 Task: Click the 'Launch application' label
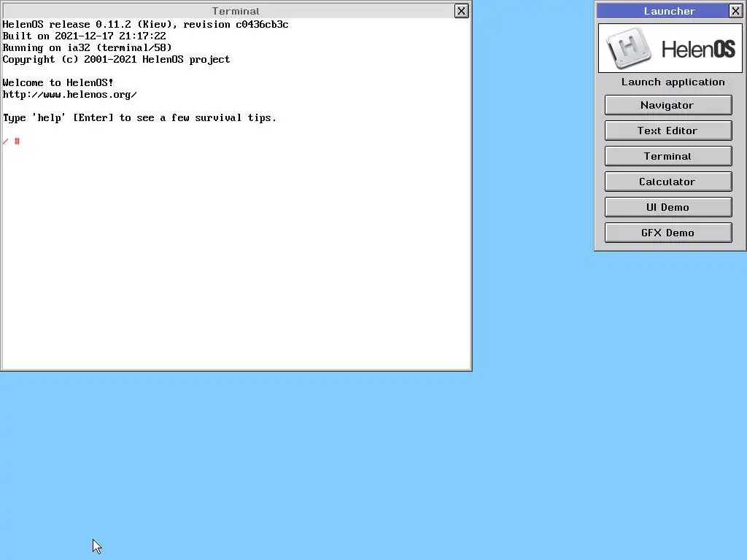(x=673, y=82)
